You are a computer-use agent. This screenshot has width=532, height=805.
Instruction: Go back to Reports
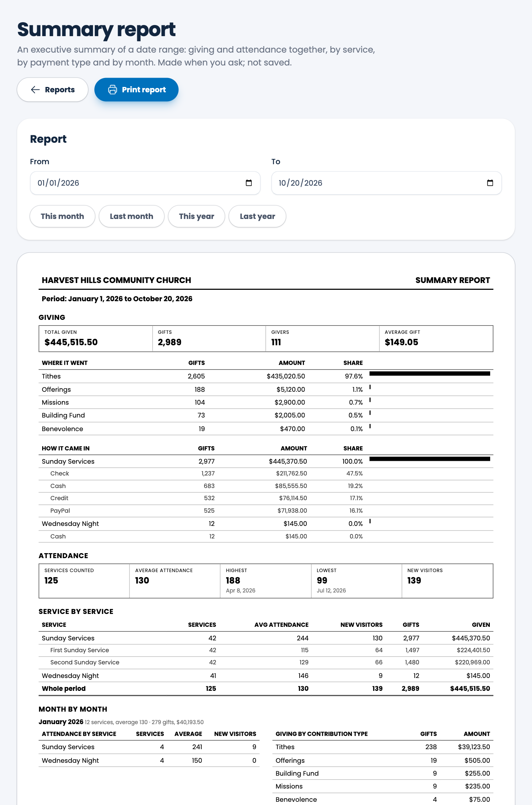tap(53, 90)
